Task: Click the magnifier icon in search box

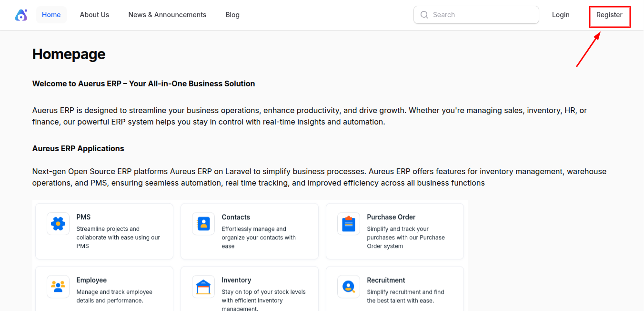Action: 424,15
